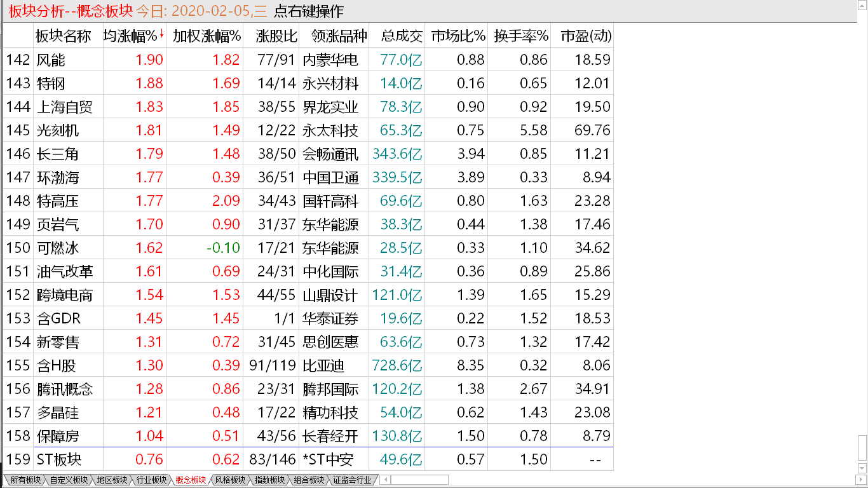Click leading stock 内蒙华电

point(330,60)
